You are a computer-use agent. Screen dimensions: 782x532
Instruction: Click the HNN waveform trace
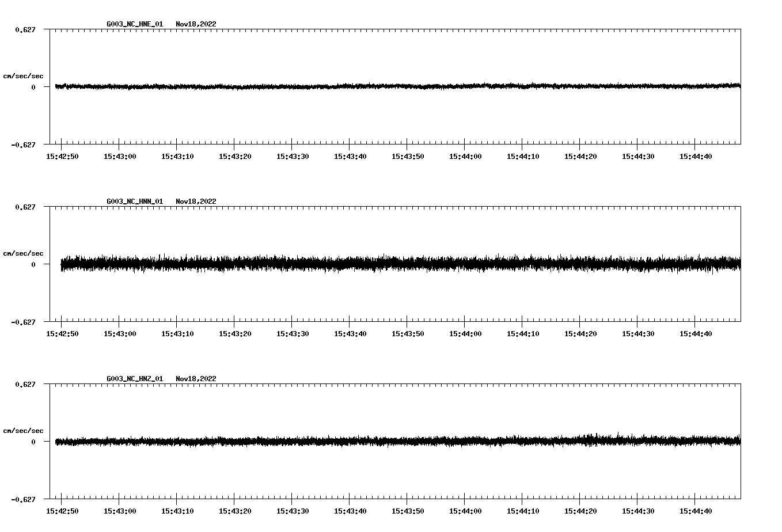pos(401,264)
